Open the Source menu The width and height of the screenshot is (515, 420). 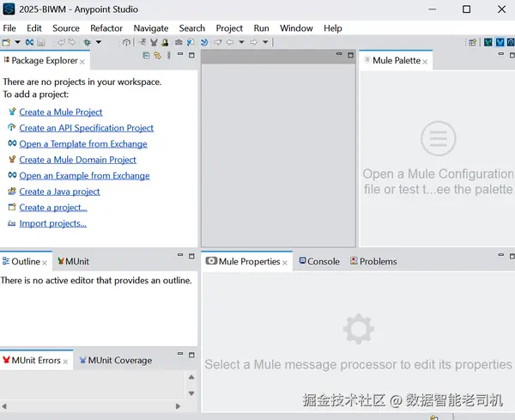[x=66, y=28]
